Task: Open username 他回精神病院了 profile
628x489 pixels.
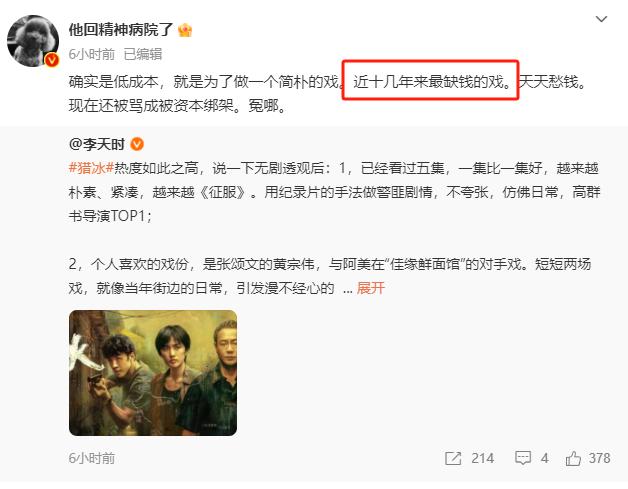Action: point(121,30)
